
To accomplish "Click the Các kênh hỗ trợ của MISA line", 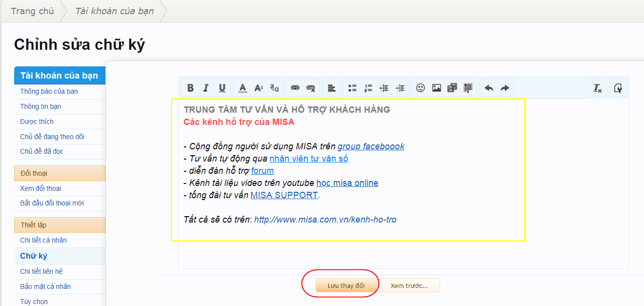I will 239,122.
